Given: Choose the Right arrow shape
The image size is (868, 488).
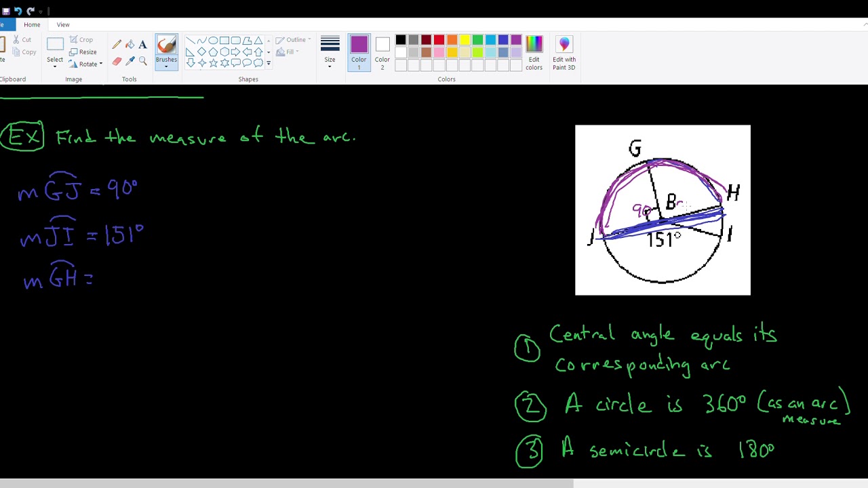Looking at the screenshot, I should pyautogui.click(x=236, y=52).
